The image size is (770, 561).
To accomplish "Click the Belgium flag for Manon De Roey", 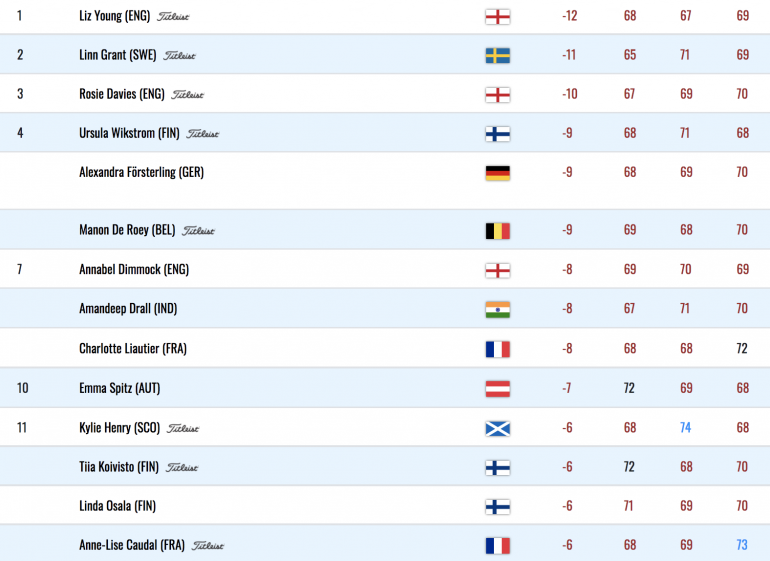I will tap(497, 231).
